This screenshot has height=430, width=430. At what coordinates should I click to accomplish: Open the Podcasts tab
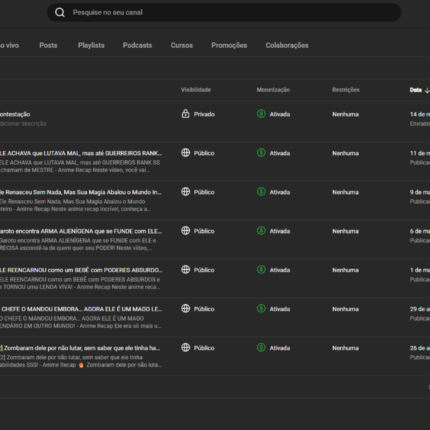[x=137, y=45]
